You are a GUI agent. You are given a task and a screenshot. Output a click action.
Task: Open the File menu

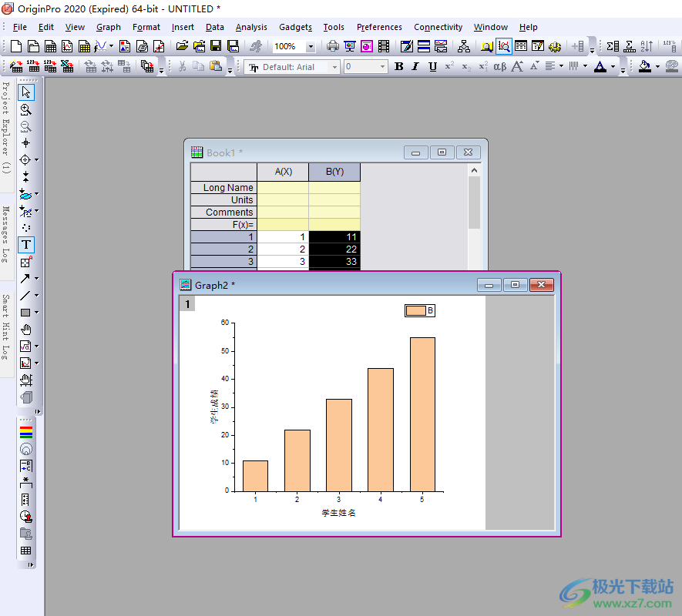(19, 27)
